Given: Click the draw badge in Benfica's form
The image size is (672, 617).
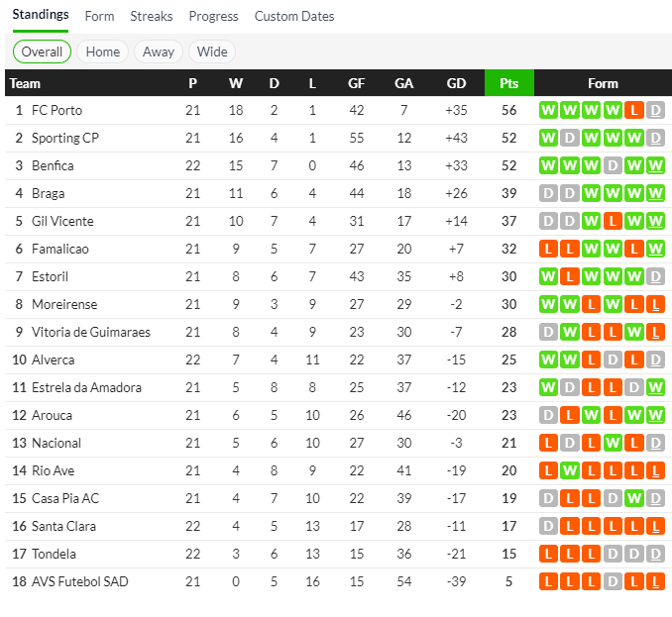Looking at the screenshot, I should [613, 165].
